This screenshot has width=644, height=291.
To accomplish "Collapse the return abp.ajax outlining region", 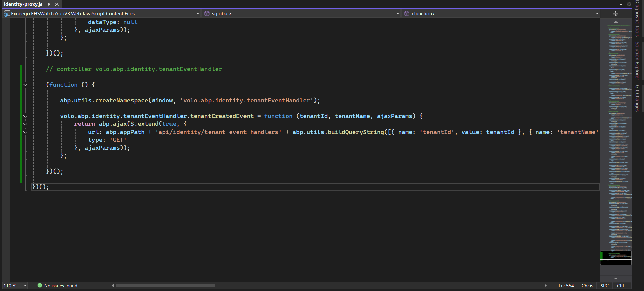I will (x=25, y=124).
